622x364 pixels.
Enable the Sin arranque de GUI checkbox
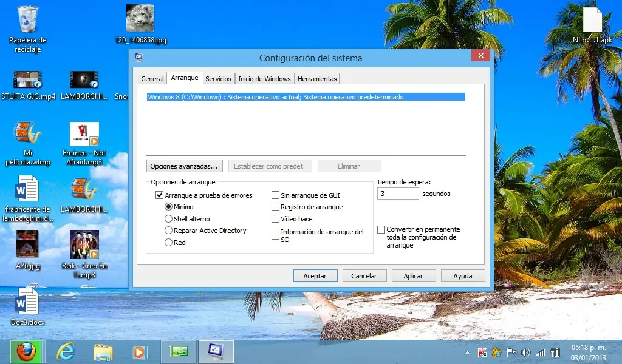point(275,195)
